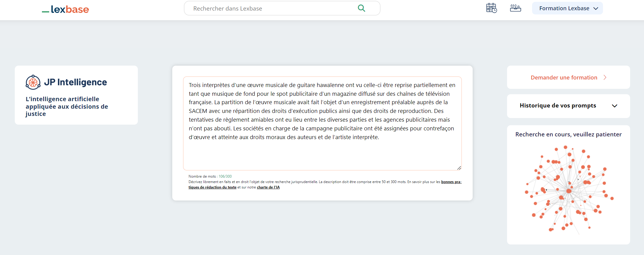This screenshot has width=644, height=255.
Task: Click the lexbase logo
Action: [65, 9]
